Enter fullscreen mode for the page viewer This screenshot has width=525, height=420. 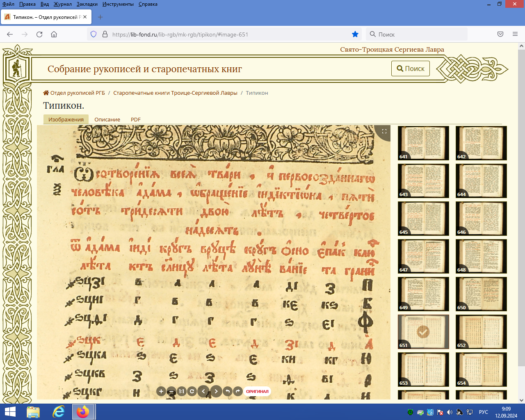pos(384,131)
